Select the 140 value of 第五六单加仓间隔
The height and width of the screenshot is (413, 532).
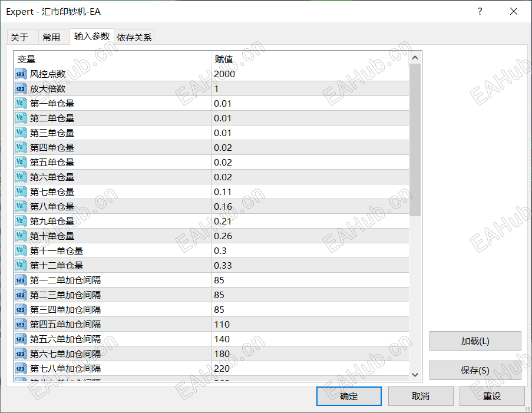tap(222, 339)
